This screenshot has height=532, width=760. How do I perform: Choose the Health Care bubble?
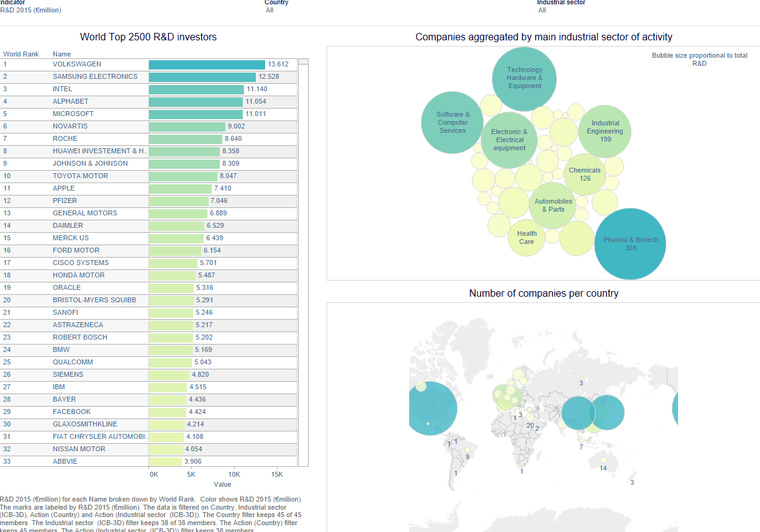pos(527,238)
